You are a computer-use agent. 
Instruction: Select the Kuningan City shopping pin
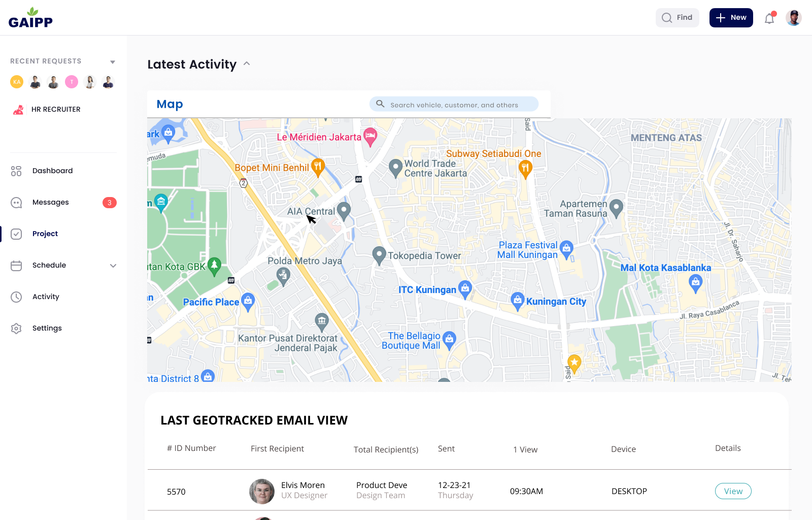(x=517, y=302)
